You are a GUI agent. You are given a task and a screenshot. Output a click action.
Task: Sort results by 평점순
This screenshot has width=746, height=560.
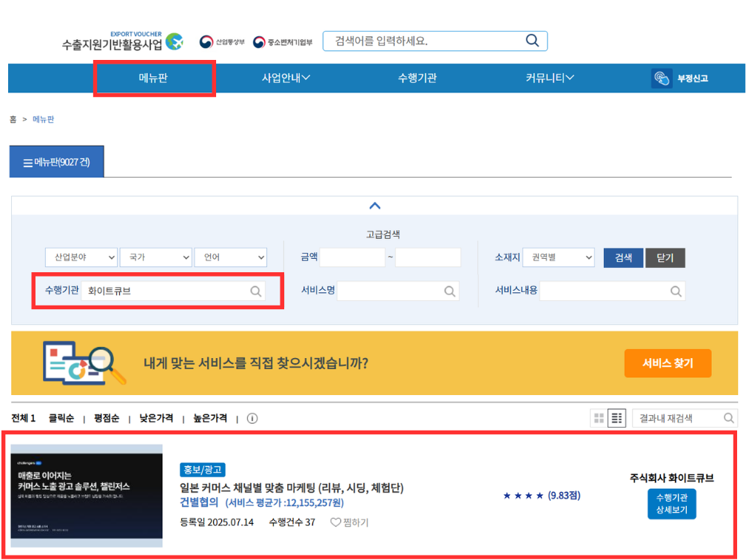(x=107, y=419)
